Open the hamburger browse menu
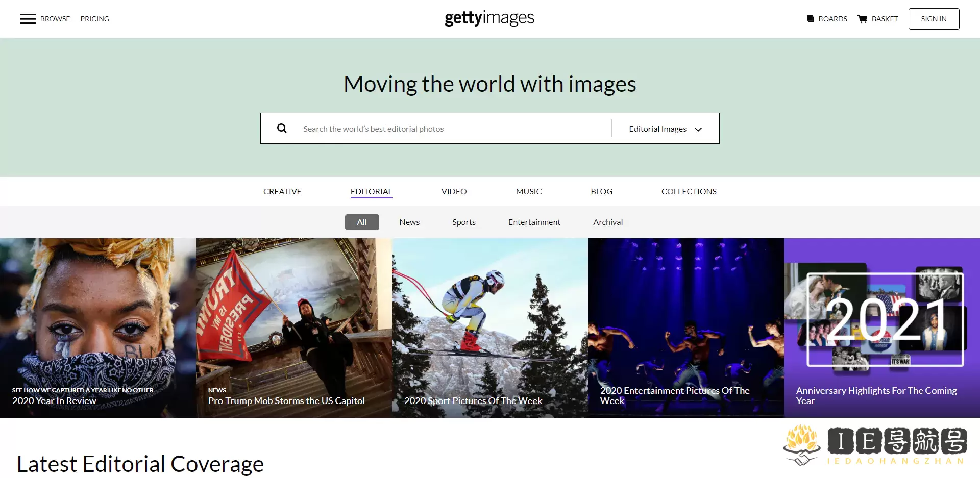This screenshot has width=980, height=478. [28, 19]
